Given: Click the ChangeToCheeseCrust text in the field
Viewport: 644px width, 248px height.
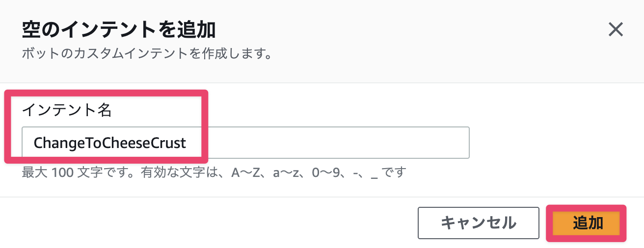Looking at the screenshot, I should click(109, 143).
